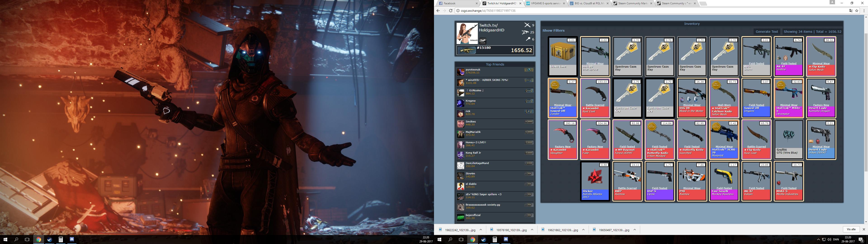Open friend GUNzales in Top Friends
The width and height of the screenshot is (868, 244).
(x=495, y=93)
